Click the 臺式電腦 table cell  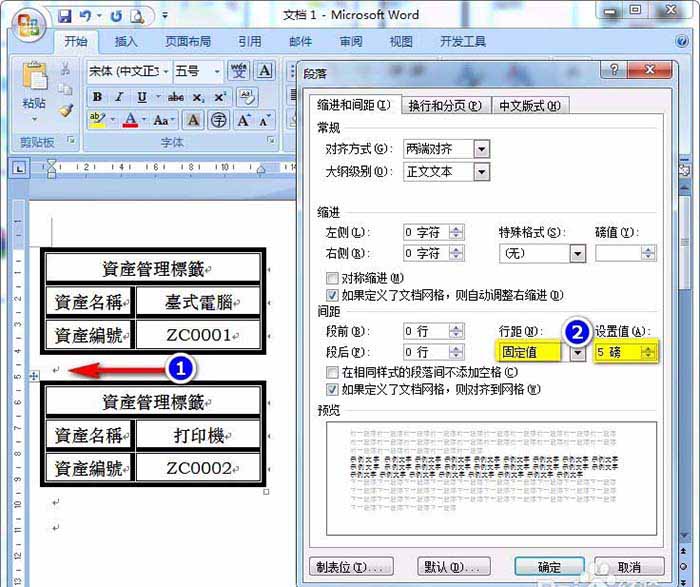point(198,302)
